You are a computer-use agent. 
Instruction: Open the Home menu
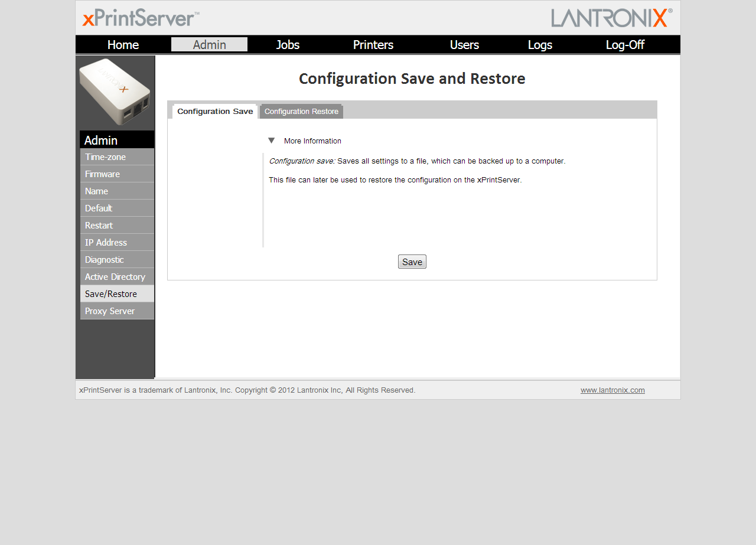click(123, 45)
